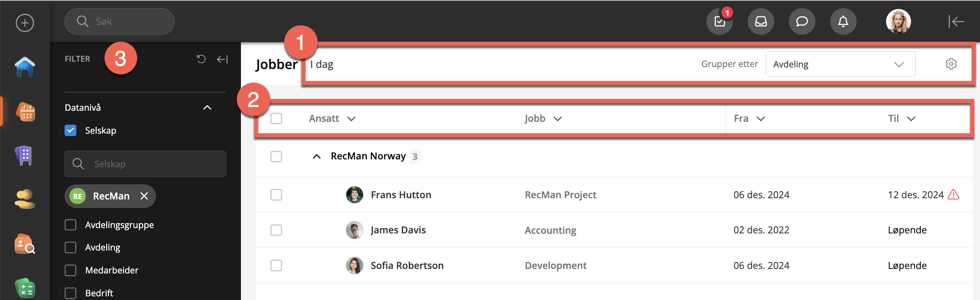Click the home icon in sidebar
Image resolution: width=980 pixels, height=300 pixels.
click(25, 67)
